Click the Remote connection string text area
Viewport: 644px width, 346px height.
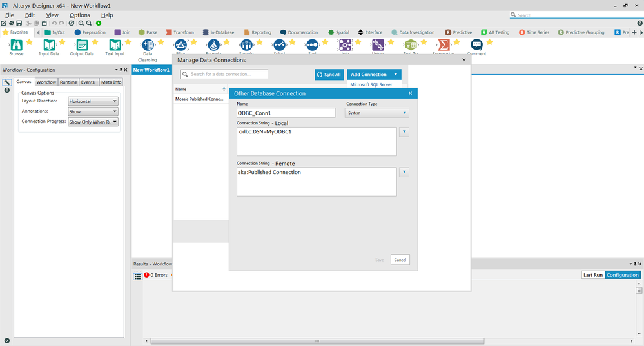pos(317,182)
